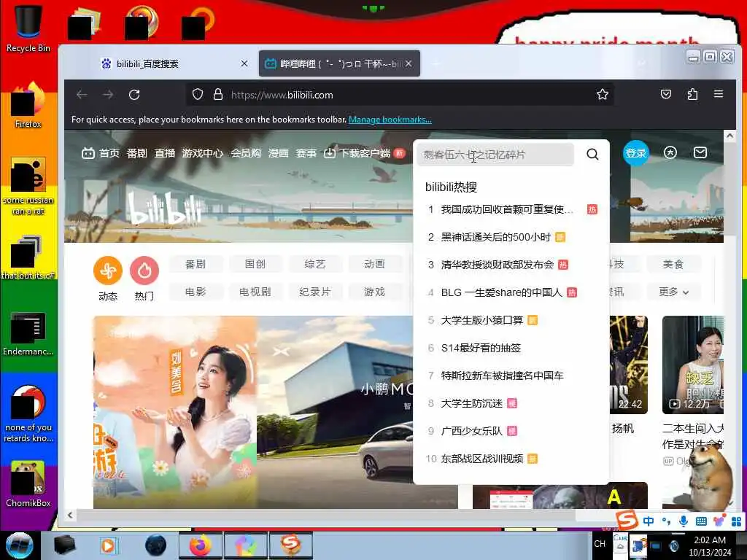Open the Sogou soft keyboard icon
This screenshot has height=560, width=747.
(701, 521)
